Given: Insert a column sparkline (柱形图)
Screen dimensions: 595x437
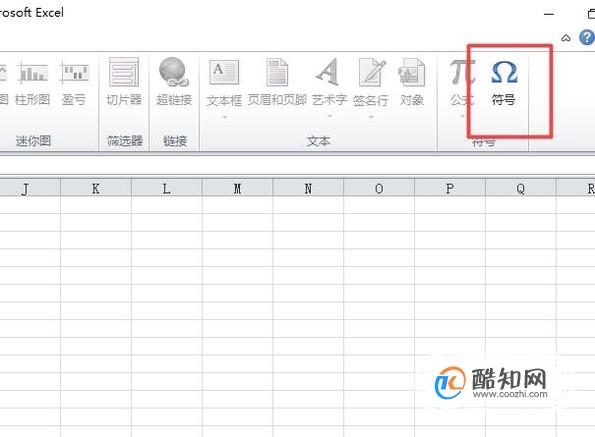Looking at the screenshot, I should [33, 82].
